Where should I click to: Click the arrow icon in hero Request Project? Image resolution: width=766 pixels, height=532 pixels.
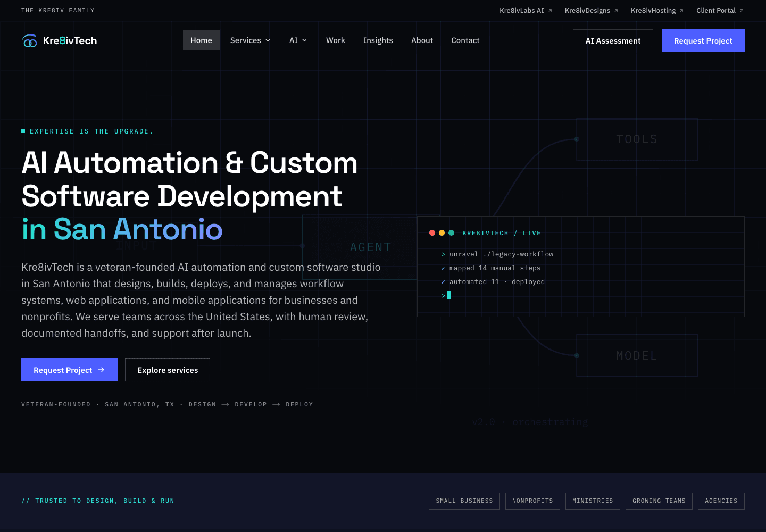(x=101, y=370)
